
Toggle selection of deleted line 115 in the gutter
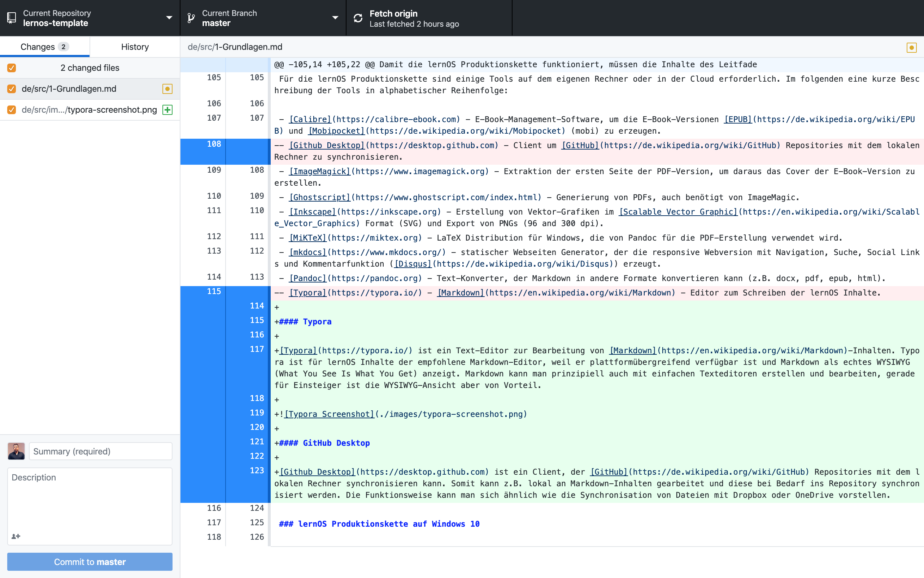(225, 293)
